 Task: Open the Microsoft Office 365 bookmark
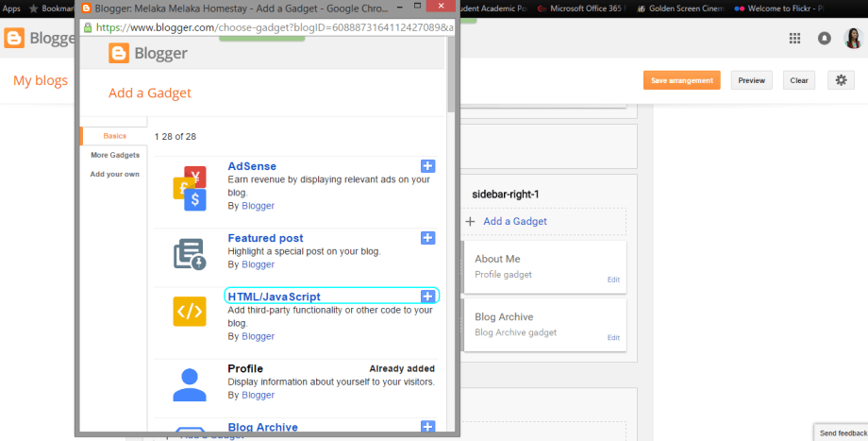[x=582, y=8]
